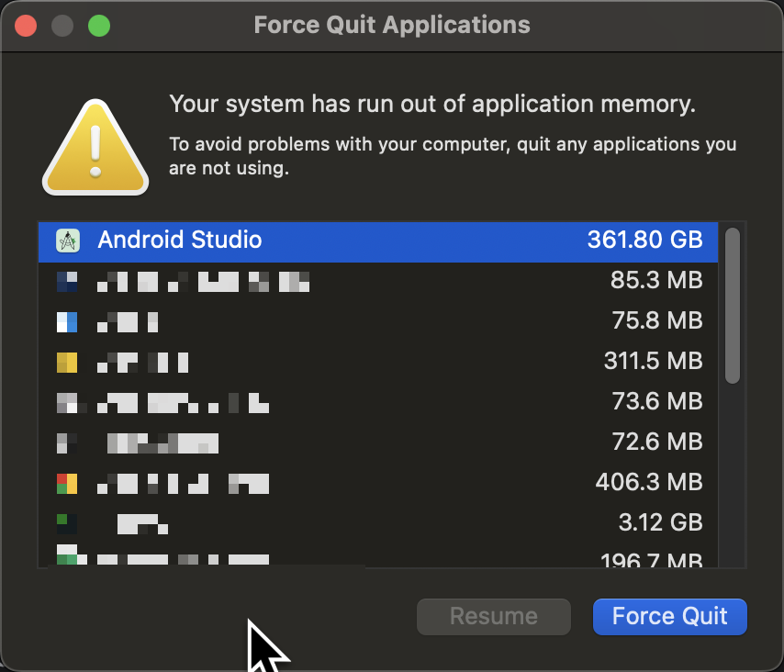Image resolution: width=784 pixels, height=672 pixels.
Task: Click the Resume button
Action: tap(494, 617)
